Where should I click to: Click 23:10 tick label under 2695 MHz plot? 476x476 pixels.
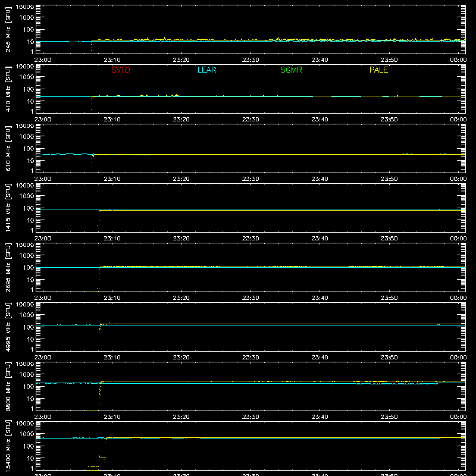coord(112,298)
